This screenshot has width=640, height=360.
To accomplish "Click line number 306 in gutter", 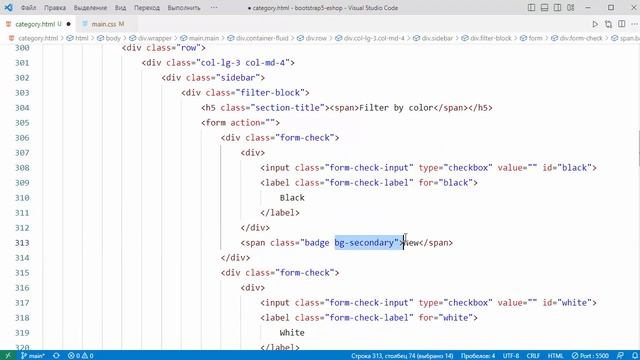I will [22, 138].
